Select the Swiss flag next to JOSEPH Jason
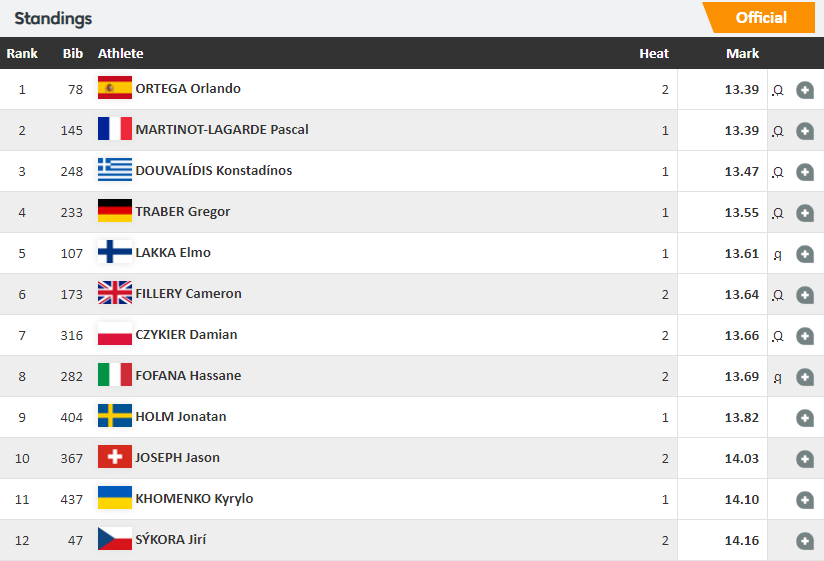The height and width of the screenshot is (561, 824). coord(115,456)
